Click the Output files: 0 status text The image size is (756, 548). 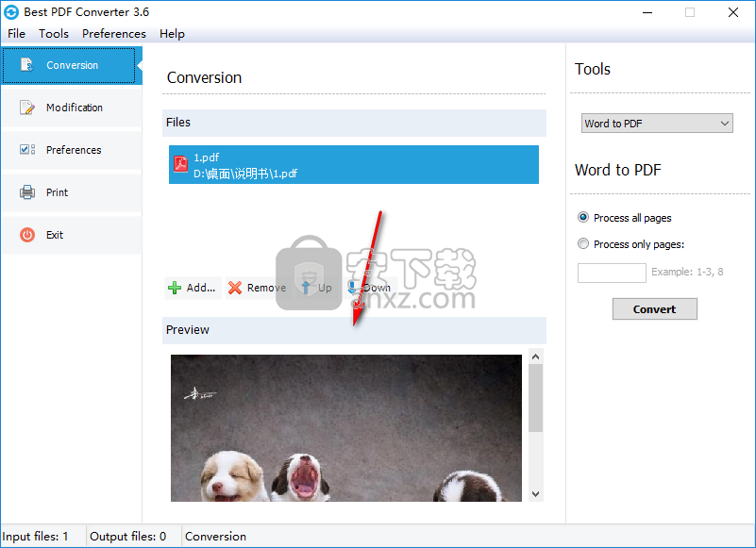[127, 537]
